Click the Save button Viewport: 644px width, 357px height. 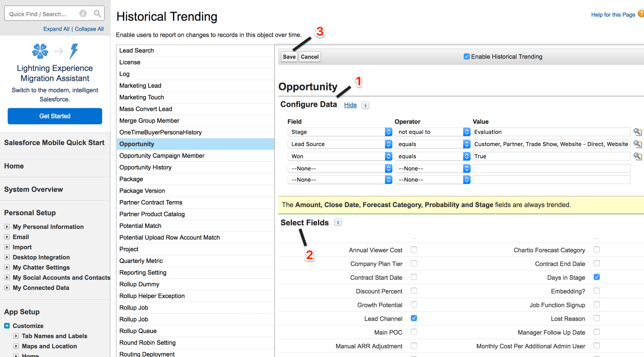click(289, 57)
